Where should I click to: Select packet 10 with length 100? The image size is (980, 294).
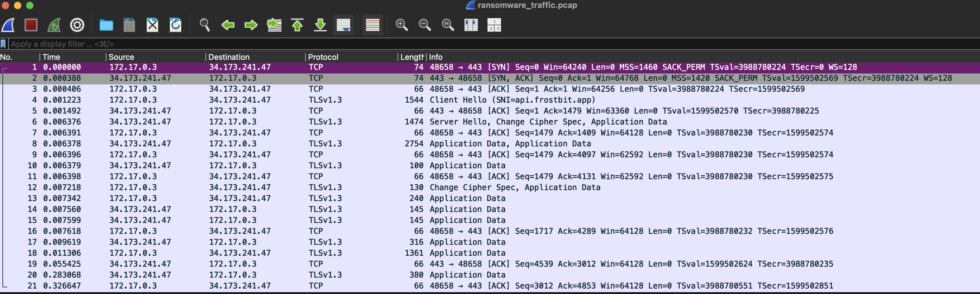click(490, 166)
